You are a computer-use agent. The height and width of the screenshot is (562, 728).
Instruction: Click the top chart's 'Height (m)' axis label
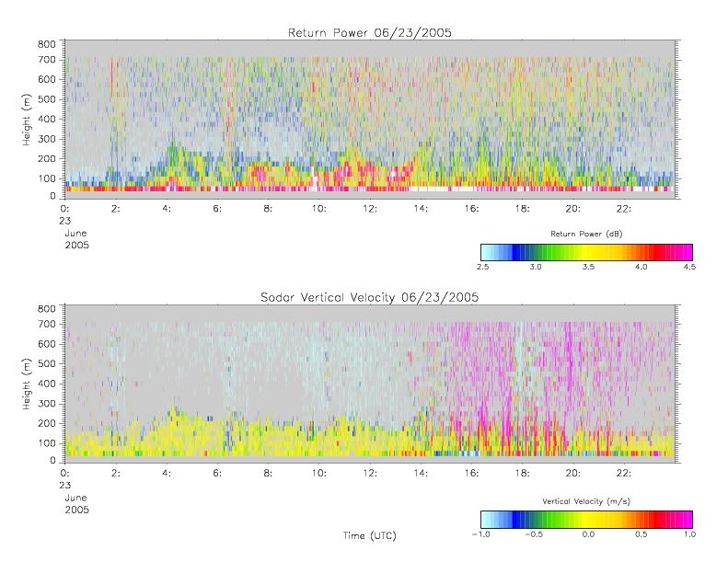tap(27, 120)
